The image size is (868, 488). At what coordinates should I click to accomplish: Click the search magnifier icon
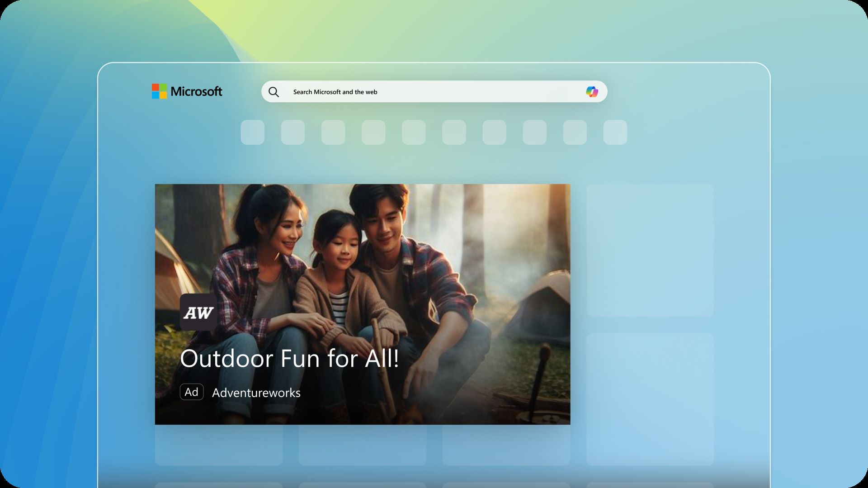[274, 91]
